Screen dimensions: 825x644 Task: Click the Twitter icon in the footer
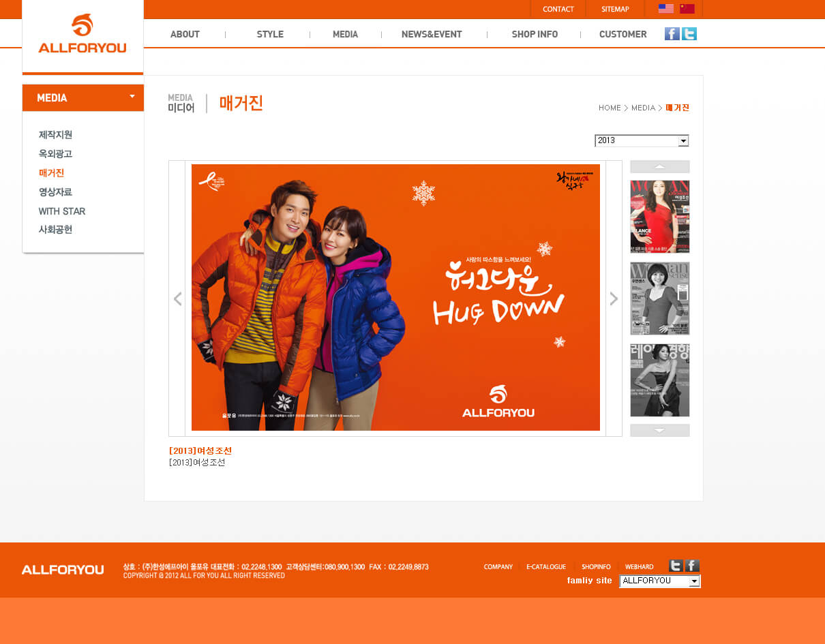pyautogui.click(x=676, y=566)
